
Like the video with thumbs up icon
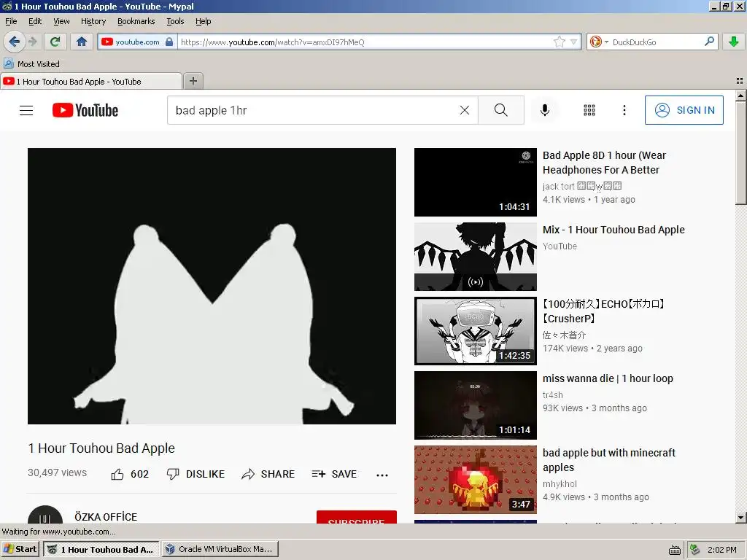pos(117,474)
